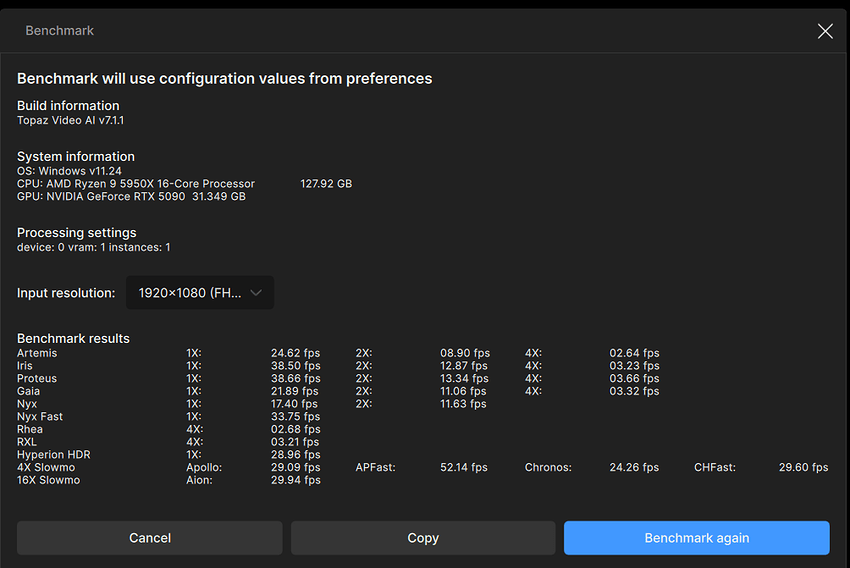Screen dimensions: 850x568
Task: Click the Benchmark dialog title
Action: point(60,31)
